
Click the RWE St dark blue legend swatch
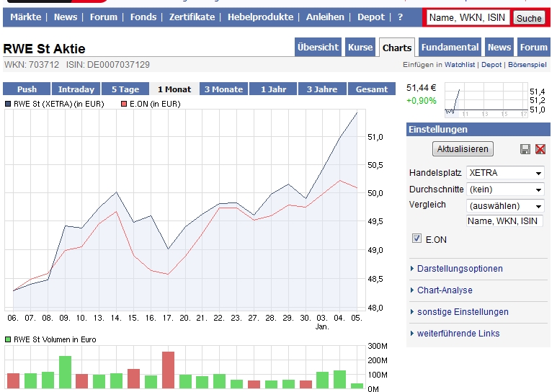point(8,104)
